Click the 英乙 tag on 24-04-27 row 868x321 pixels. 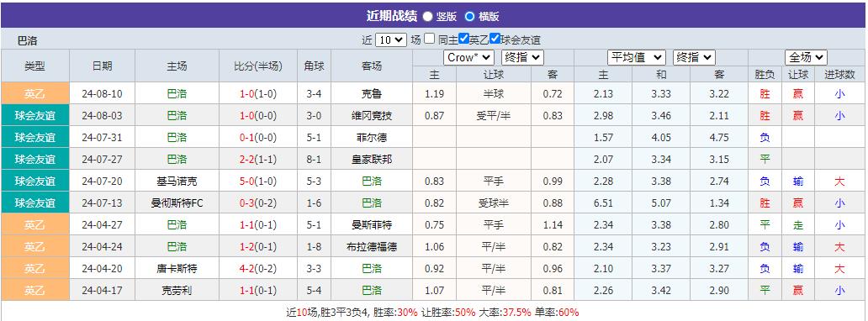pyautogui.click(x=34, y=224)
